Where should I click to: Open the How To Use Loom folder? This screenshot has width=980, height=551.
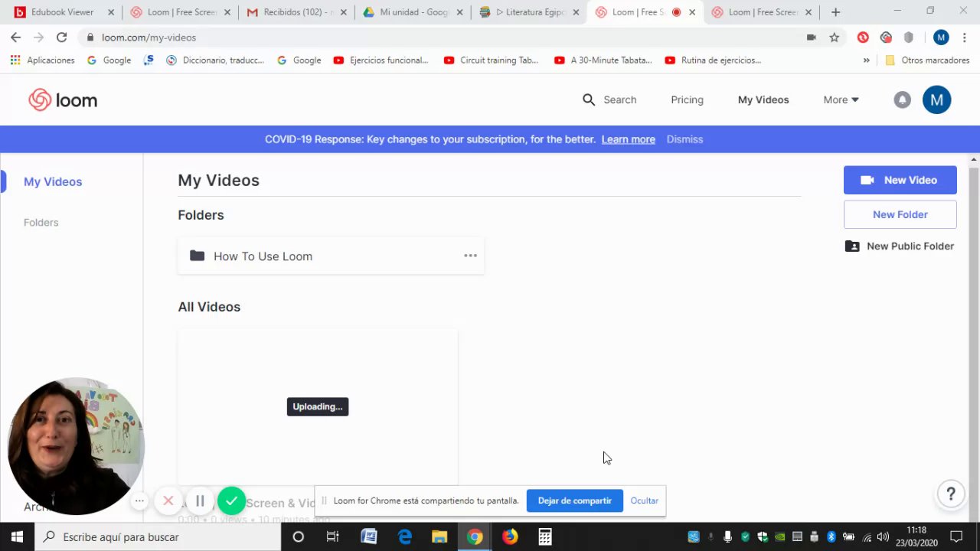point(331,256)
